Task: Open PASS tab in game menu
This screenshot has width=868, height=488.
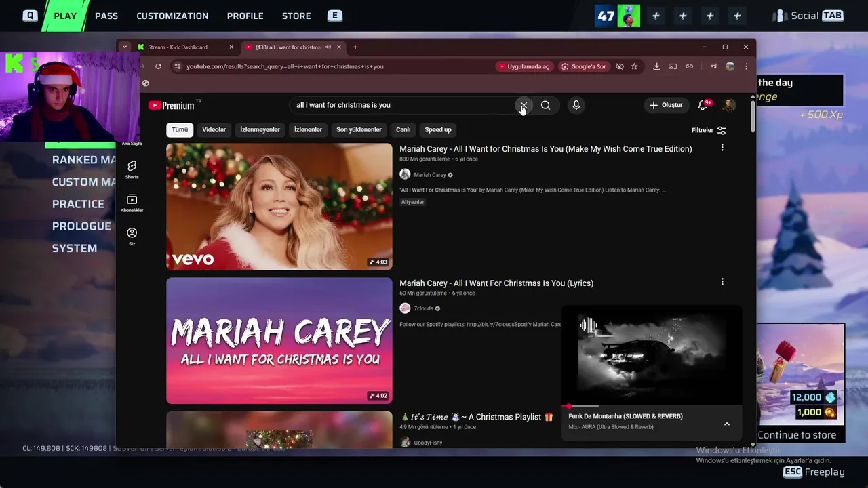Action: pyautogui.click(x=106, y=16)
